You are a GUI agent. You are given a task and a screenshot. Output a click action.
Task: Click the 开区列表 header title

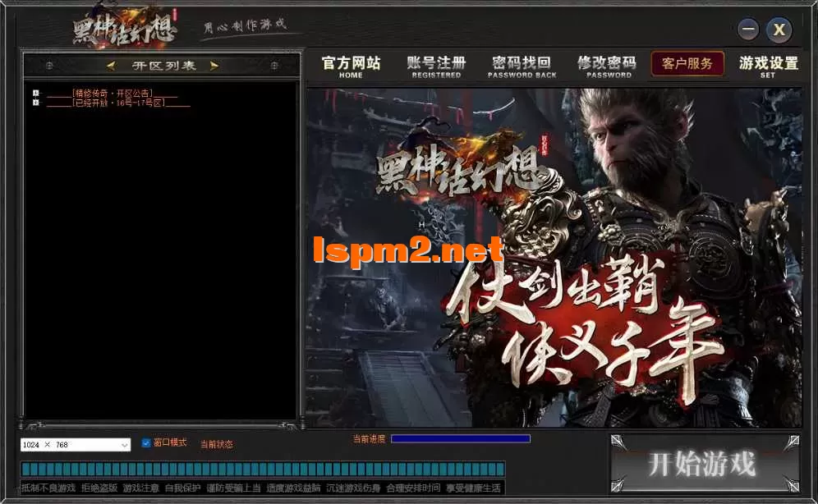click(163, 66)
